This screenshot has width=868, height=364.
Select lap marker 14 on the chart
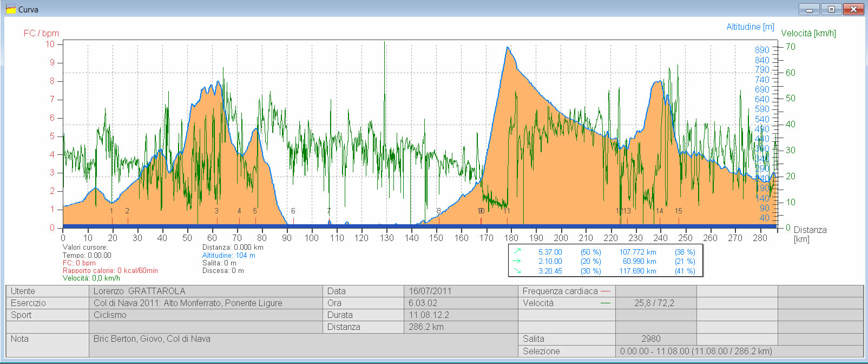(659, 211)
